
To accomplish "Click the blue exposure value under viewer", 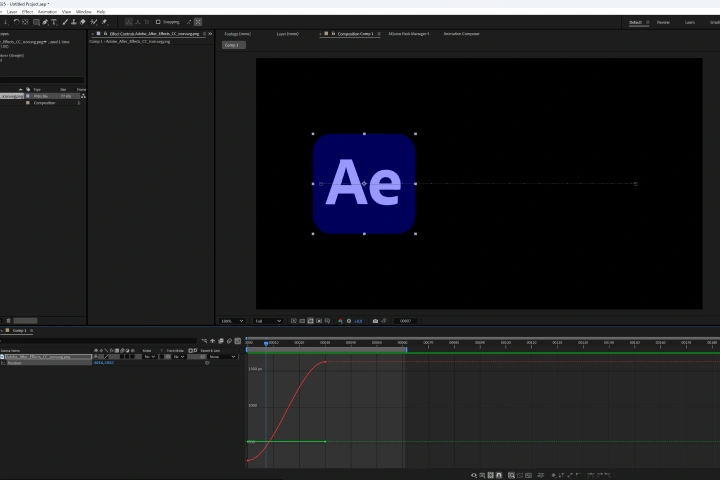I will pos(358,321).
